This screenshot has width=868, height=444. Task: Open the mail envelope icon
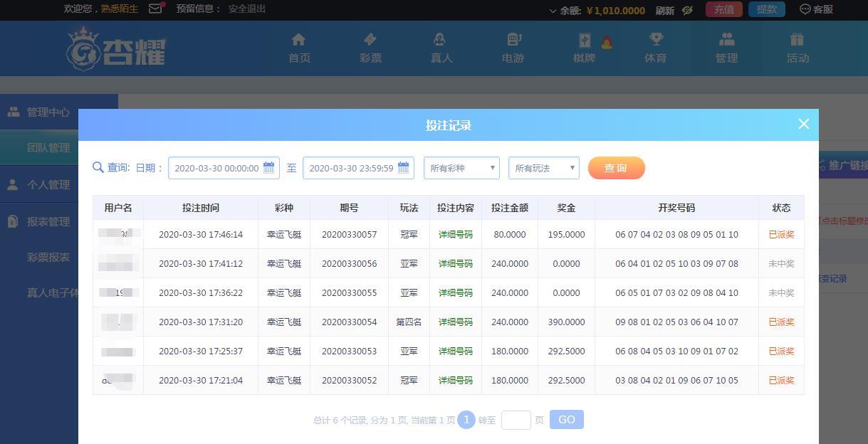pyautogui.click(x=155, y=9)
